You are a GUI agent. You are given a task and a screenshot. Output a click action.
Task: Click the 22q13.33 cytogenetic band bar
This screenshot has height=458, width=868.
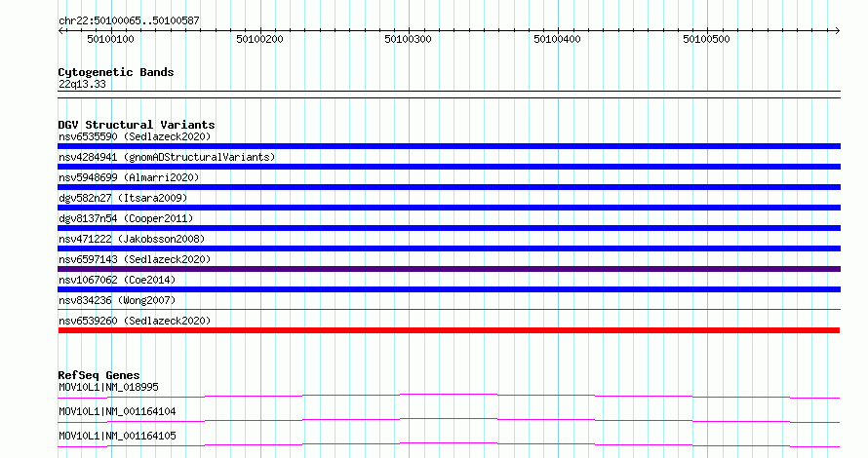click(449, 95)
